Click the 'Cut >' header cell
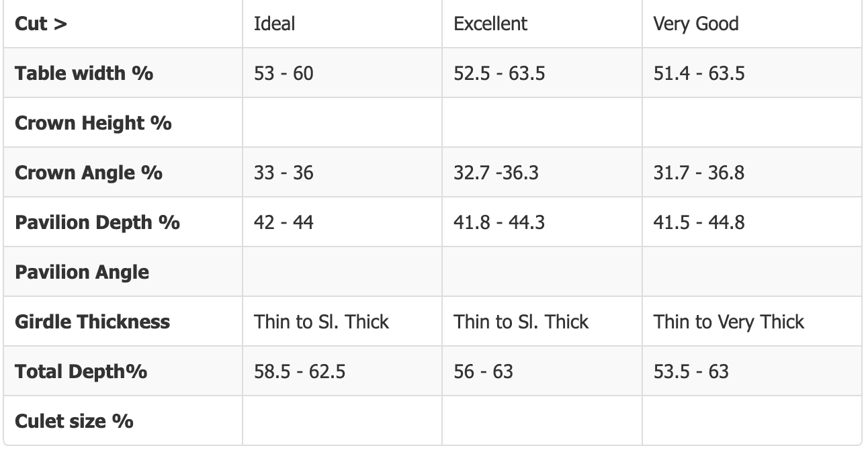 tap(42, 24)
